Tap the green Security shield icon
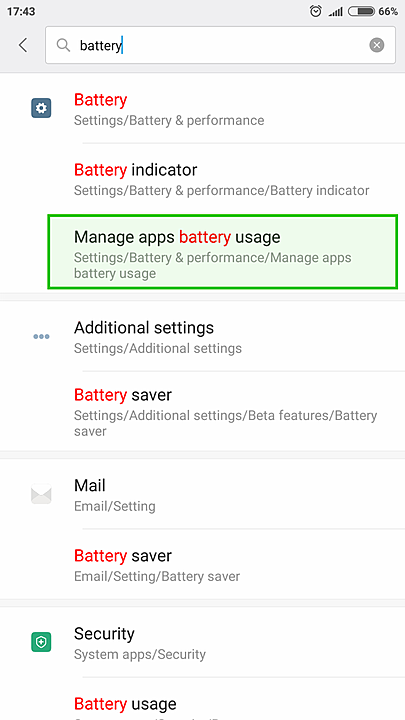 pyautogui.click(x=41, y=642)
